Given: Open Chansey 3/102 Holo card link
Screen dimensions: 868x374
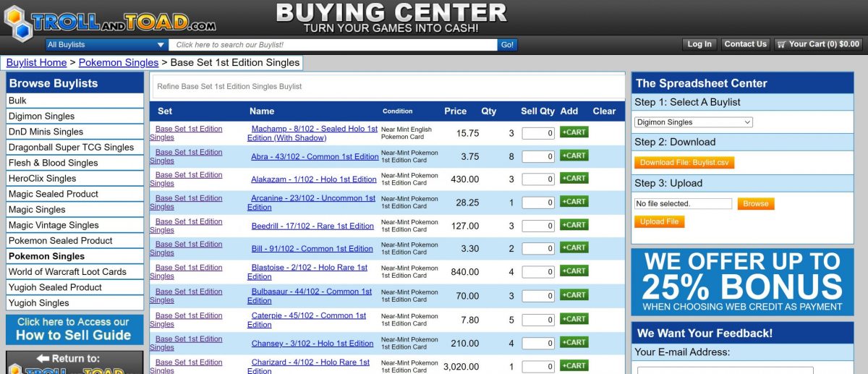Looking at the screenshot, I should pos(312,344).
